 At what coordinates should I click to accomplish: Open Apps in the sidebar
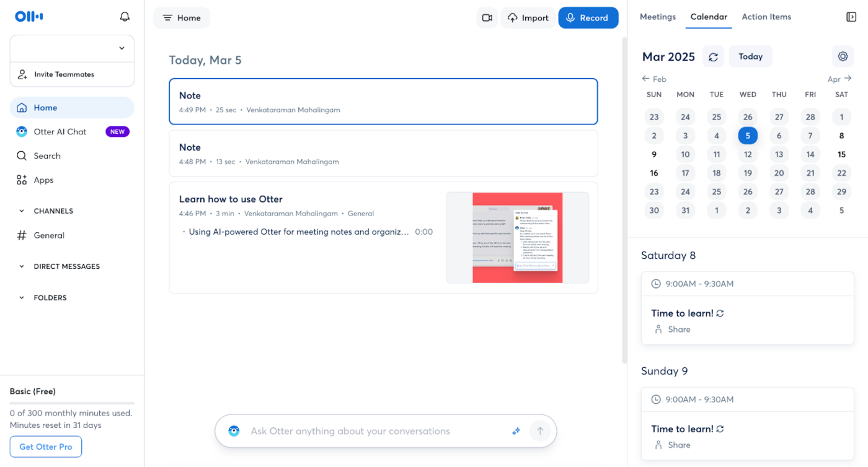click(43, 180)
